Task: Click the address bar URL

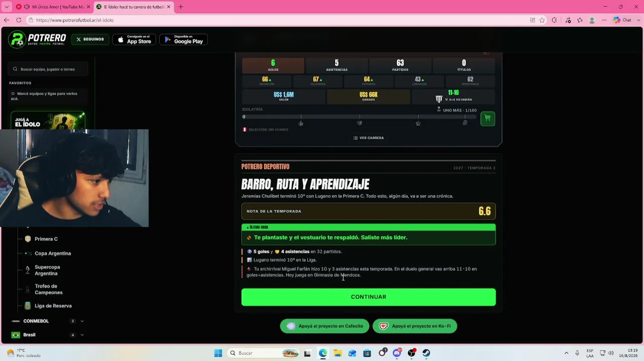Action: pos(75,20)
